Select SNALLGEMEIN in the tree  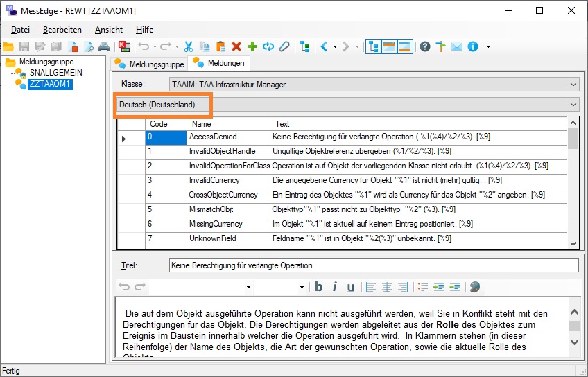[55, 73]
